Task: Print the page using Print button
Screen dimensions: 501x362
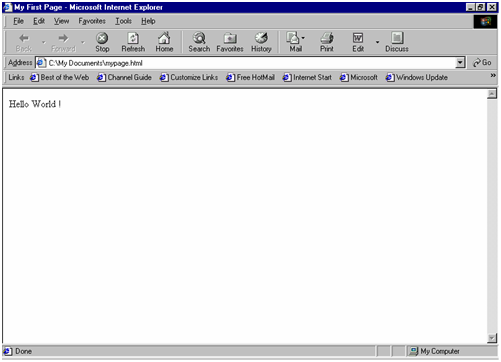Action: (327, 42)
